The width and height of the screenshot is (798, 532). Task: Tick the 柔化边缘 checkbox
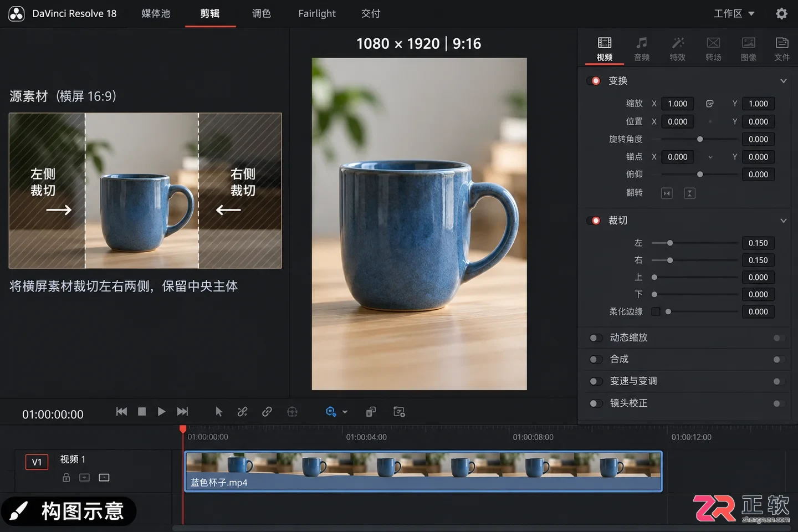[656, 311]
